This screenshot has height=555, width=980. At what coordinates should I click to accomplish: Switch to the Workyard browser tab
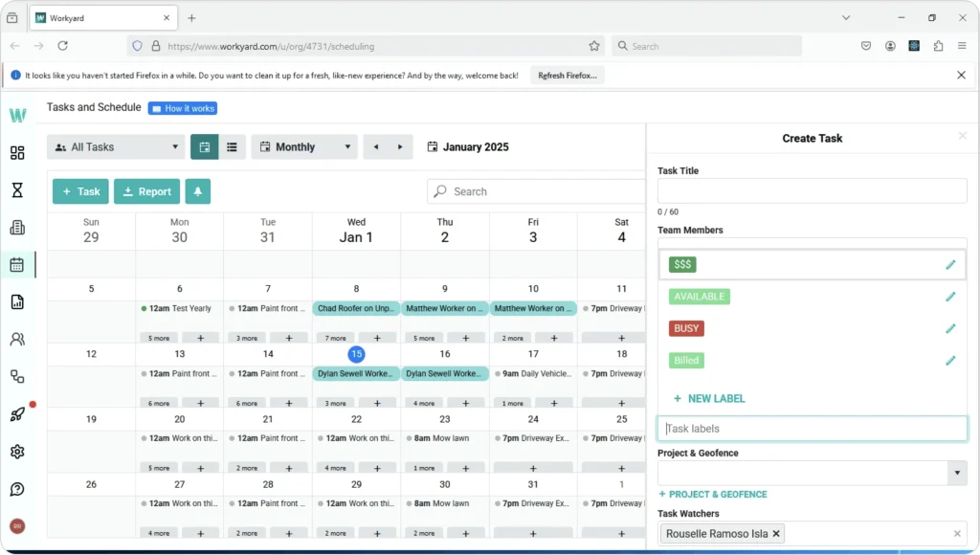click(x=96, y=16)
